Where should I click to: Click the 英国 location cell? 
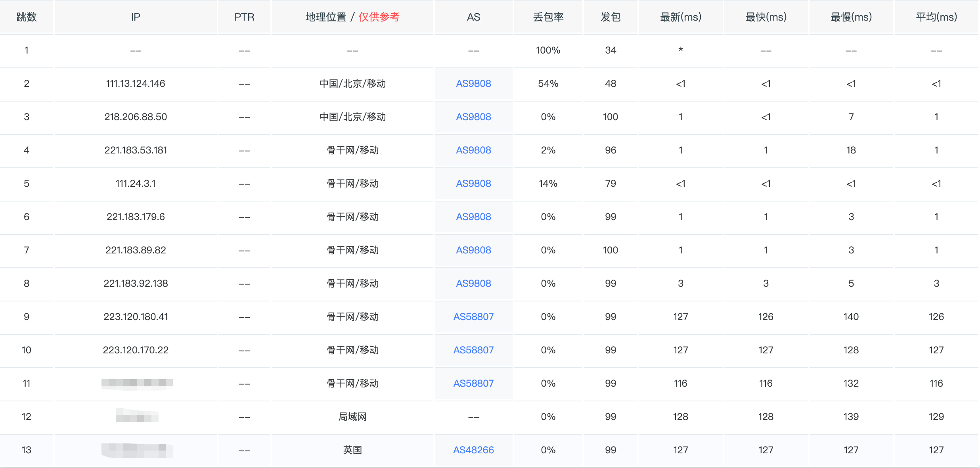(x=352, y=450)
